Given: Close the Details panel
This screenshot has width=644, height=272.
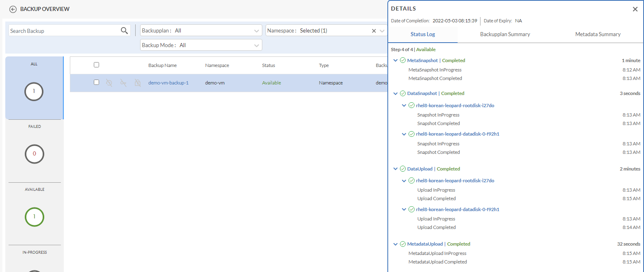Looking at the screenshot, I should pyautogui.click(x=635, y=9).
